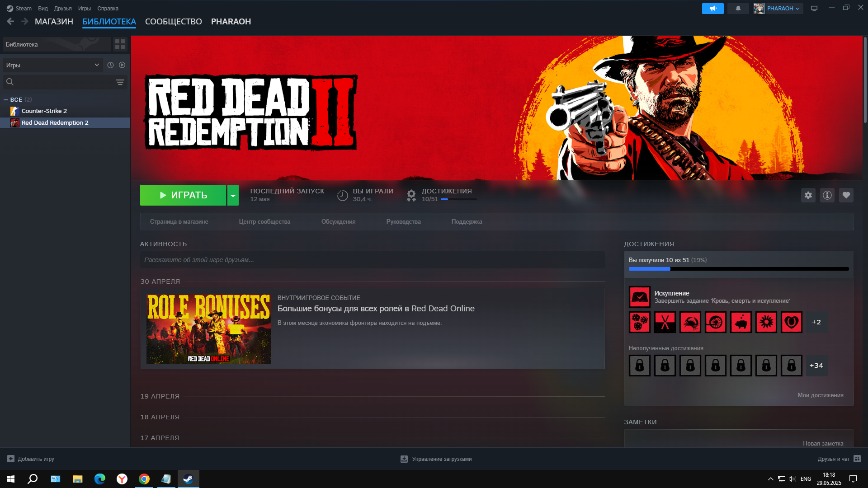
Task: Click the Steam logo menu
Action: coord(19,9)
